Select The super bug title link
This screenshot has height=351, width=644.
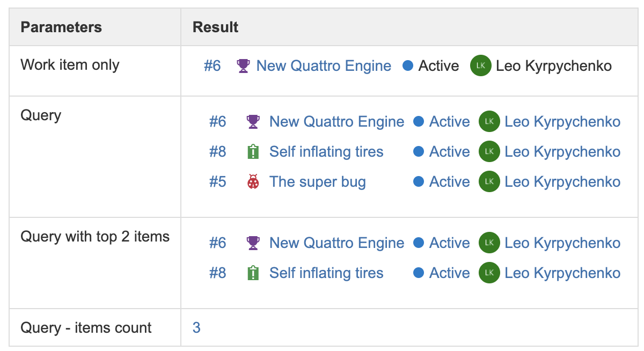coord(317,181)
